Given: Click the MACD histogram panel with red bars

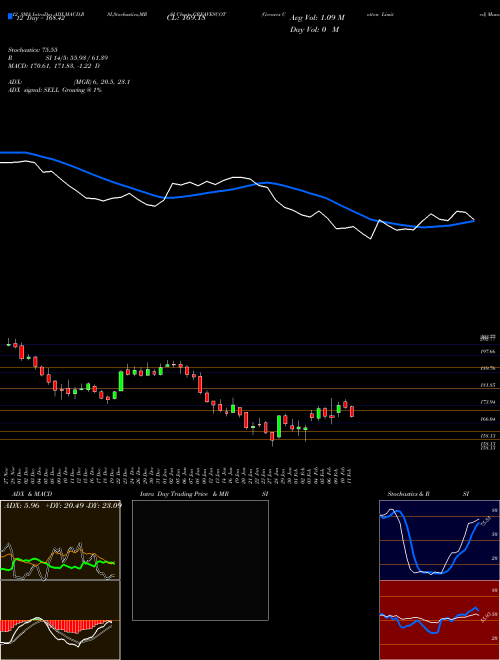Looking at the screenshot, I should (x=60, y=620).
